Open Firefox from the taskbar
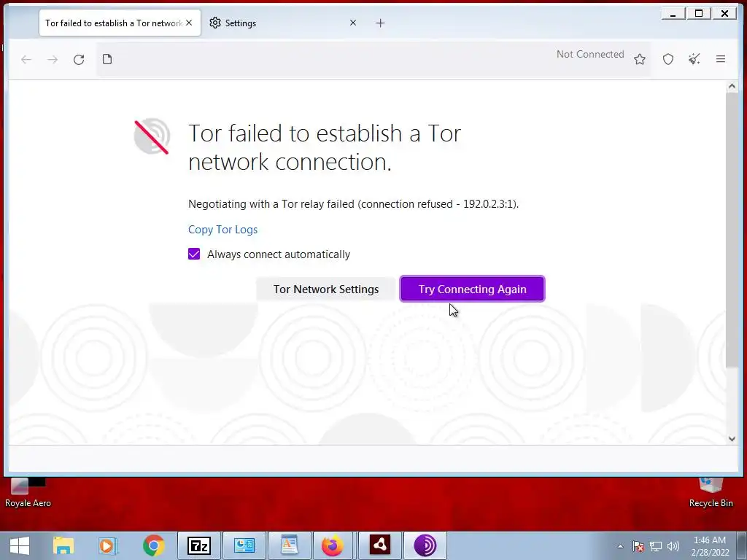 333,545
